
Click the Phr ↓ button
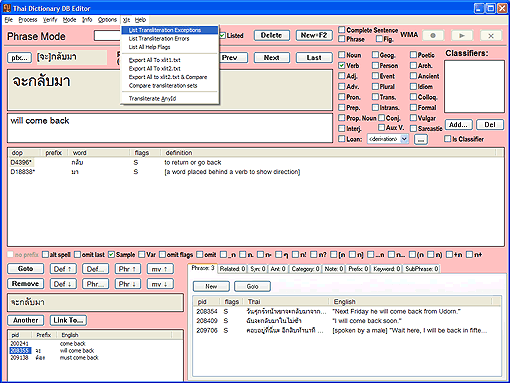point(128,284)
